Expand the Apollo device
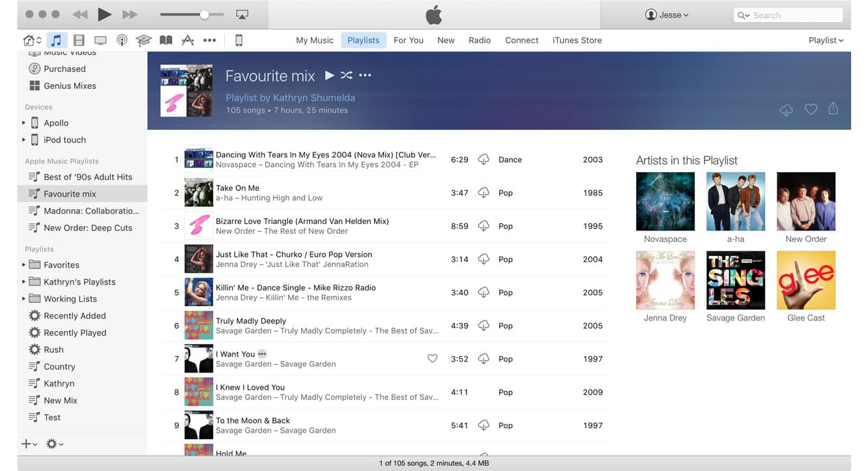 click(x=24, y=122)
